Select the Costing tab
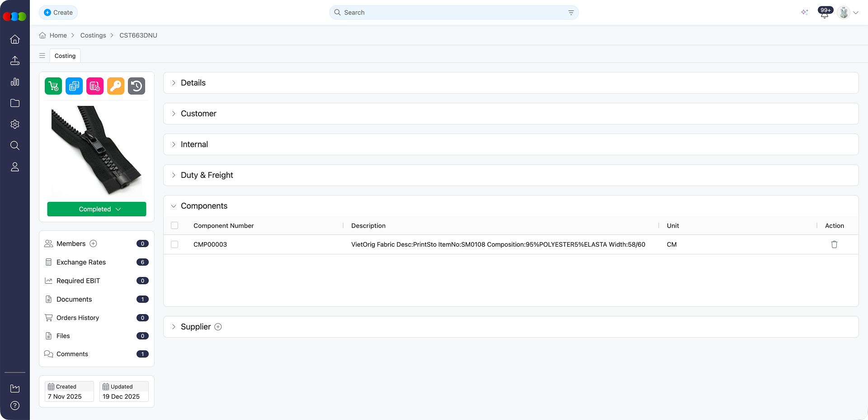Viewport: 868px width, 420px height. [65, 56]
